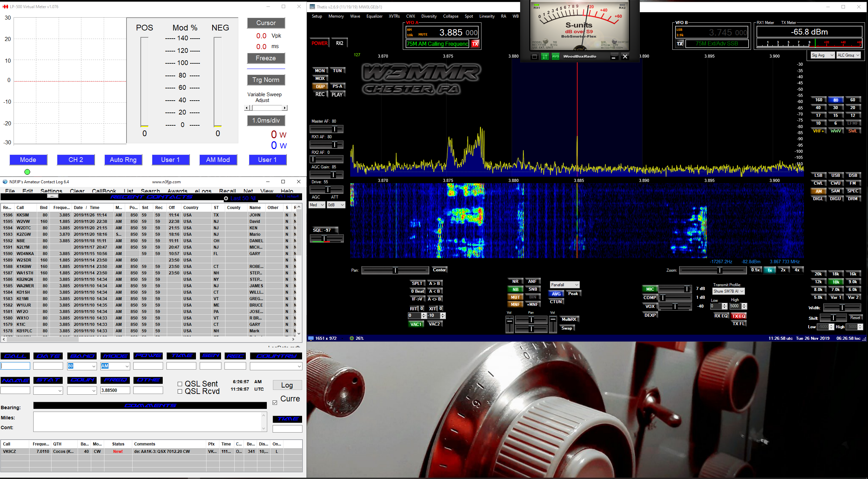Toggle the red POWER button
Screen dimensions: 868x479
click(x=319, y=43)
